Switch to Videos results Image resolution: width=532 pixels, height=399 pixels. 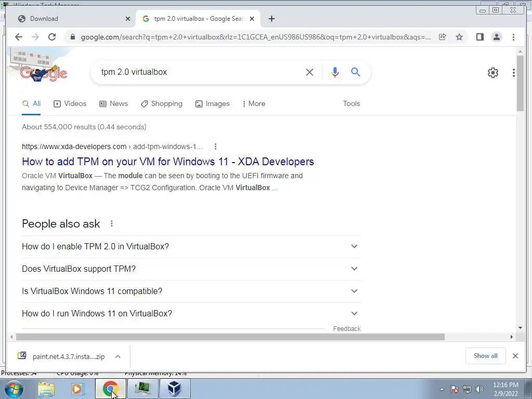pyautogui.click(x=70, y=104)
